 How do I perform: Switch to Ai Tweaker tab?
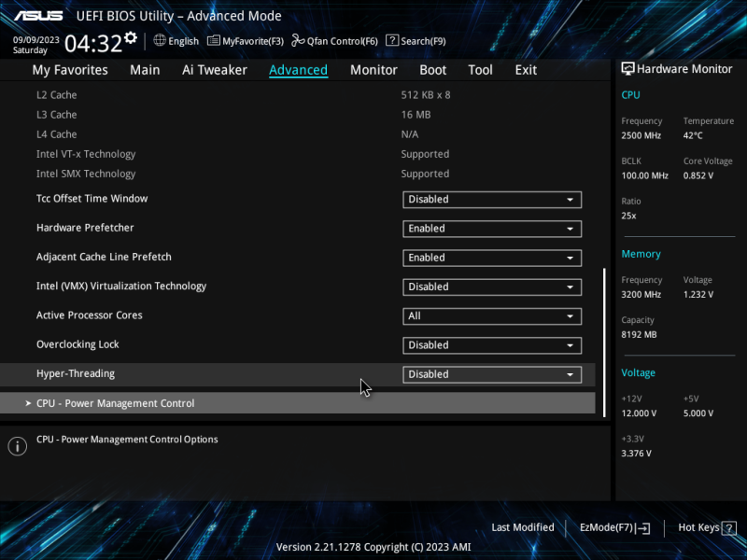coord(215,70)
